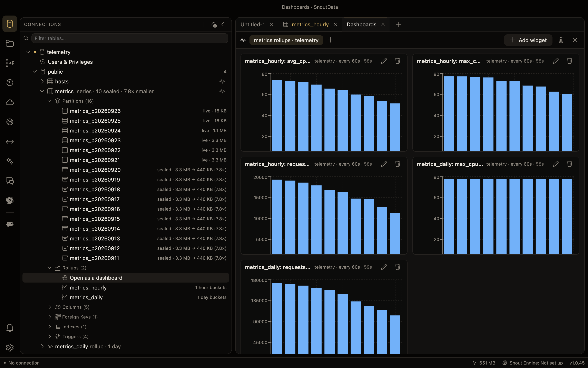Click 651 MB memory status indicator
The image size is (588, 368).
(x=483, y=363)
